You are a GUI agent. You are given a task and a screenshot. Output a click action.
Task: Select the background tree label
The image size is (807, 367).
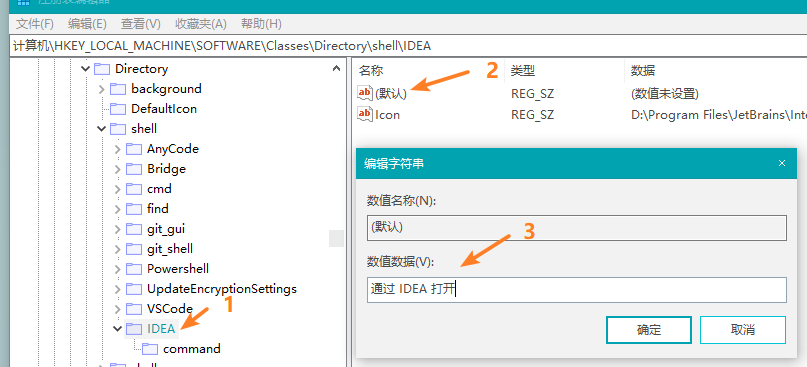click(166, 89)
